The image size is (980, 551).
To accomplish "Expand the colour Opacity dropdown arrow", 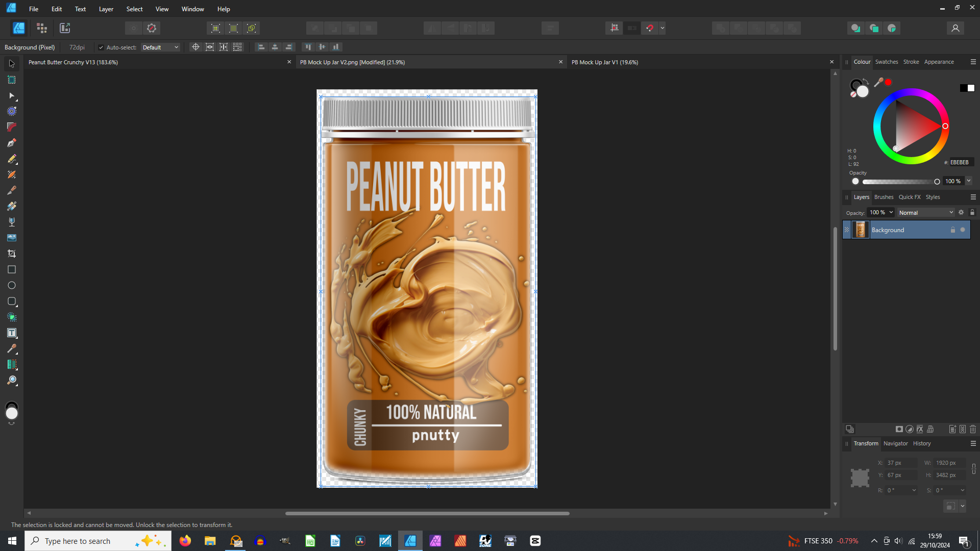I will coord(968,181).
